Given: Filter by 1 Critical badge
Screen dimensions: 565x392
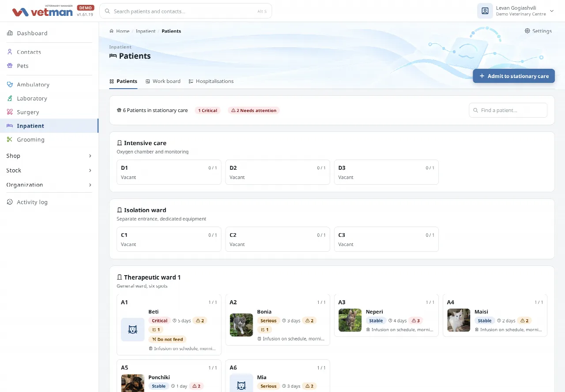Looking at the screenshot, I should click(x=207, y=110).
